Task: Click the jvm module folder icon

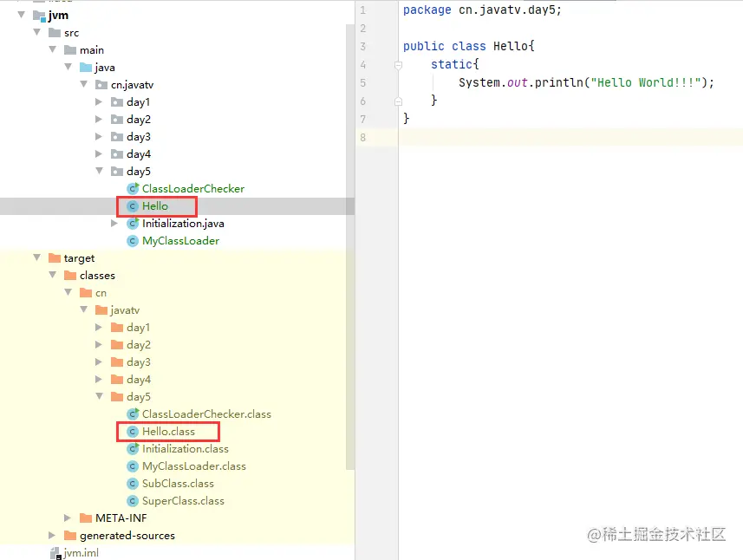Action: point(39,16)
